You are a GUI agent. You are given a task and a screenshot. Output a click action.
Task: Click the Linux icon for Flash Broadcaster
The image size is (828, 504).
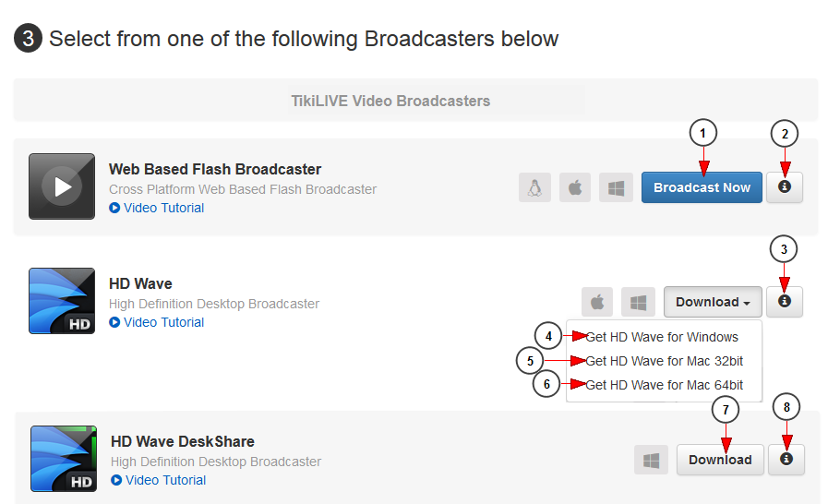coord(535,187)
